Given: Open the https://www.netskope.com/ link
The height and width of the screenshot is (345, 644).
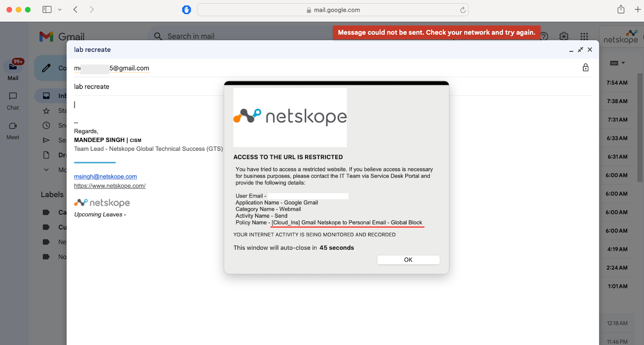Looking at the screenshot, I should (110, 186).
